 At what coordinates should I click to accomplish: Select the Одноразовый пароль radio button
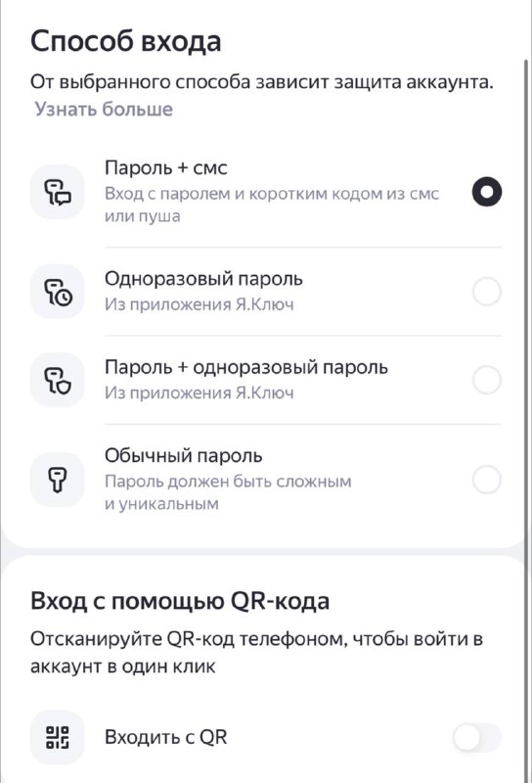487,292
